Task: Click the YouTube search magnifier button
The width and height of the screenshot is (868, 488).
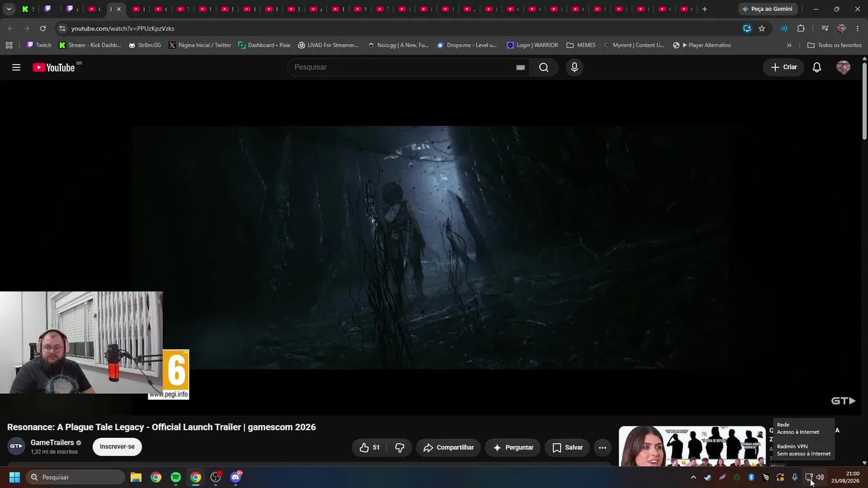Action: coord(544,67)
